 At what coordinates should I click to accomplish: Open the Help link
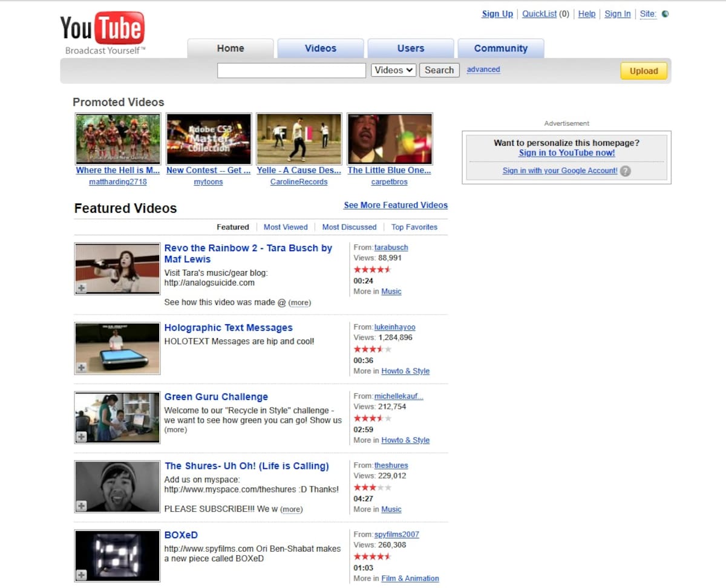coord(587,14)
